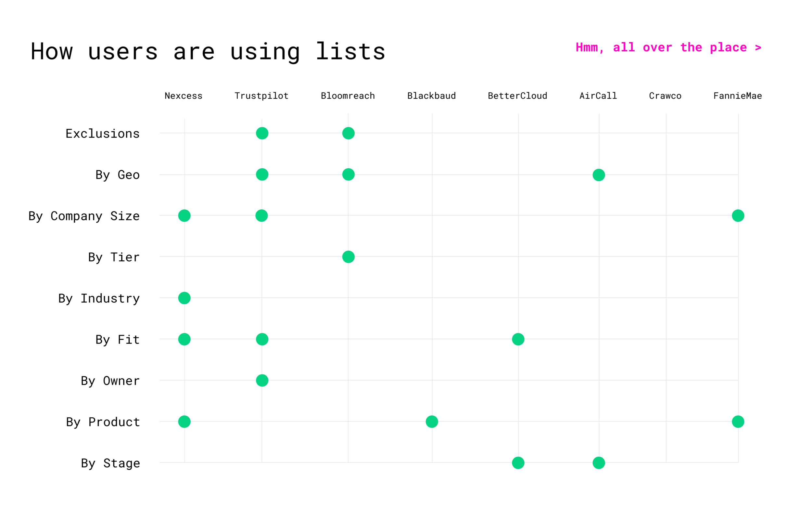Select the Exclusions row label
Screen dimensions: 812x508
pos(102,133)
